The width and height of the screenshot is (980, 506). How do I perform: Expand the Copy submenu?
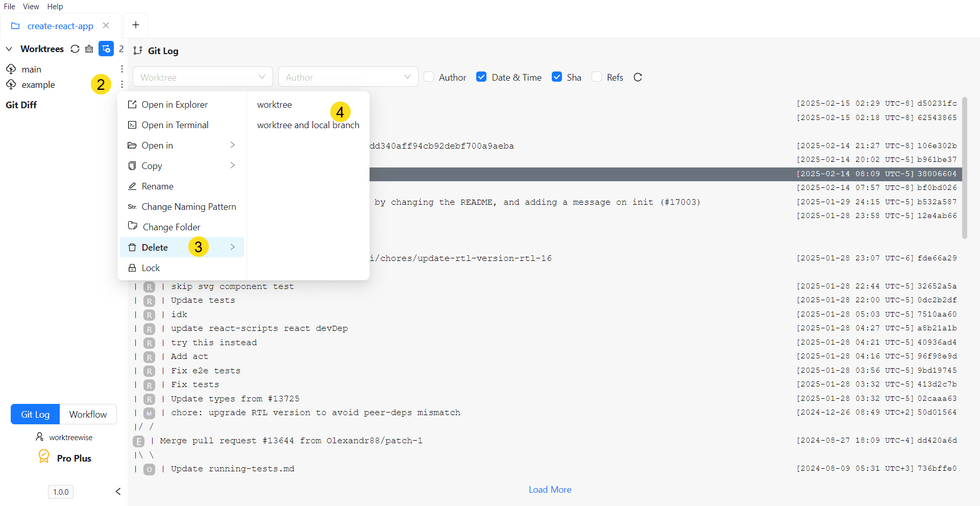click(x=182, y=166)
